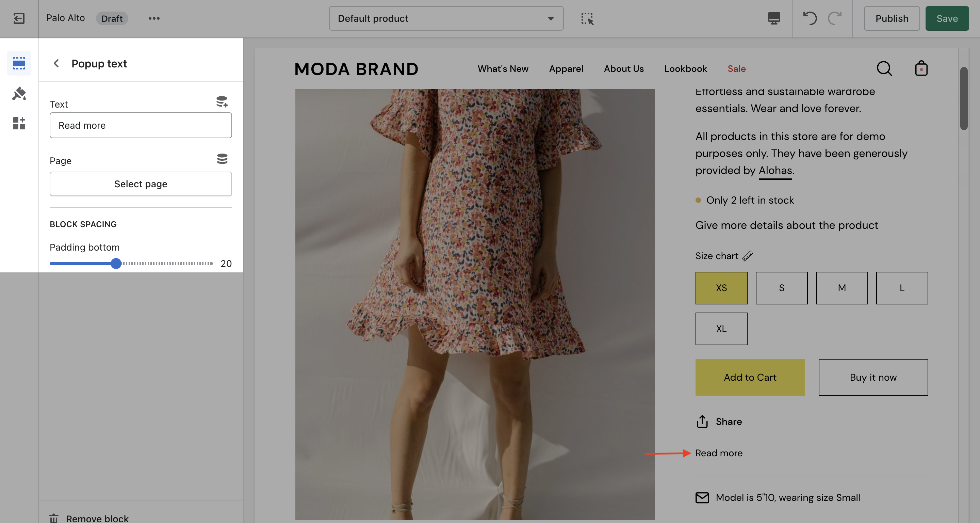Click the Select page button
The image size is (980, 523).
click(141, 184)
